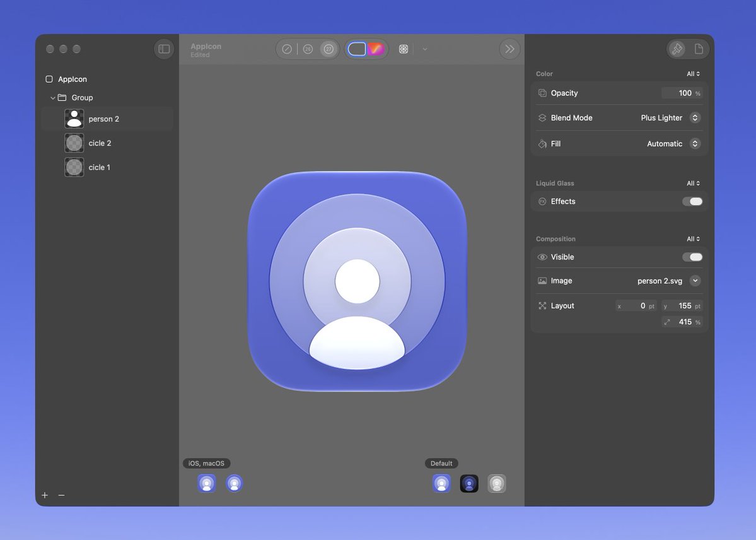Select the person 2 layer
756x540 pixels.
pyautogui.click(x=107, y=119)
